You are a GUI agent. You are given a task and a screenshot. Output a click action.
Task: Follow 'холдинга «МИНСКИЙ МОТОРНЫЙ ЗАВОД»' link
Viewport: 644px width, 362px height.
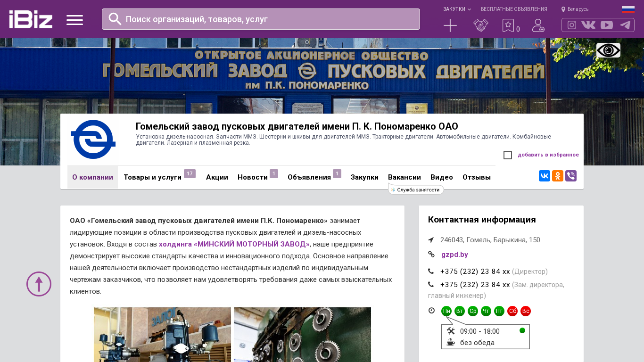click(234, 244)
